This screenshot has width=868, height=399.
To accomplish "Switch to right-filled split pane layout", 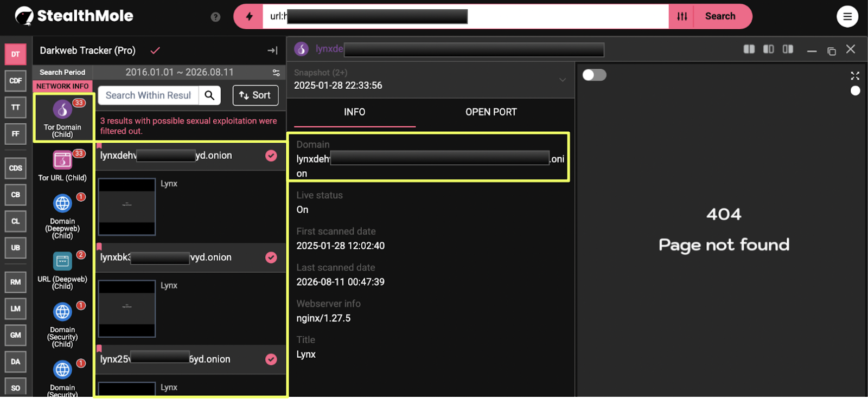I will point(788,49).
